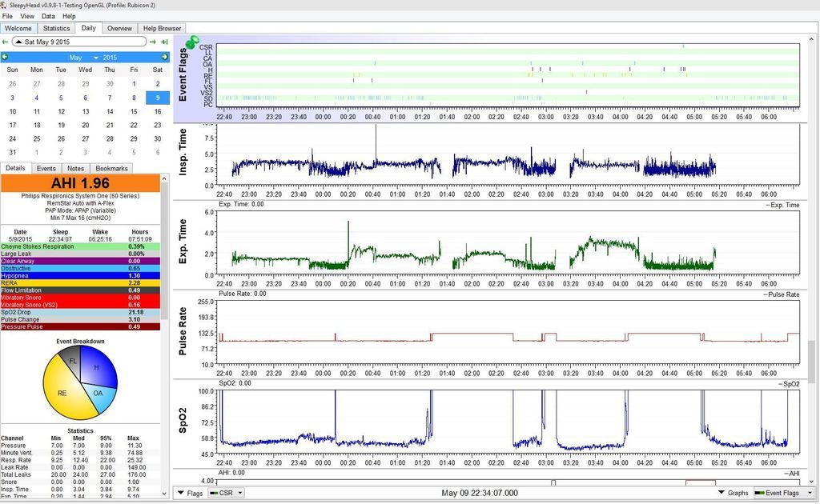Switch to the Daily tab
The width and height of the screenshot is (820, 504).
88,28
